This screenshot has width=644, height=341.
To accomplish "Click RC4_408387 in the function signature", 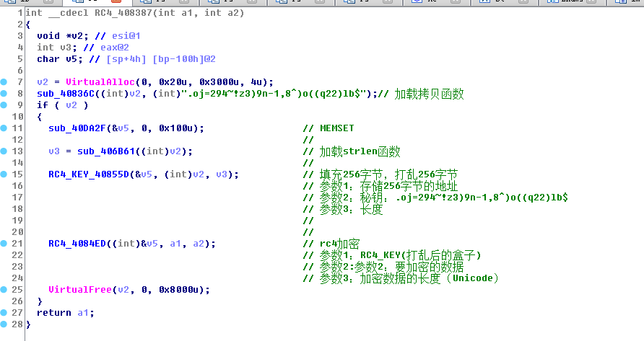I will coord(123,13).
